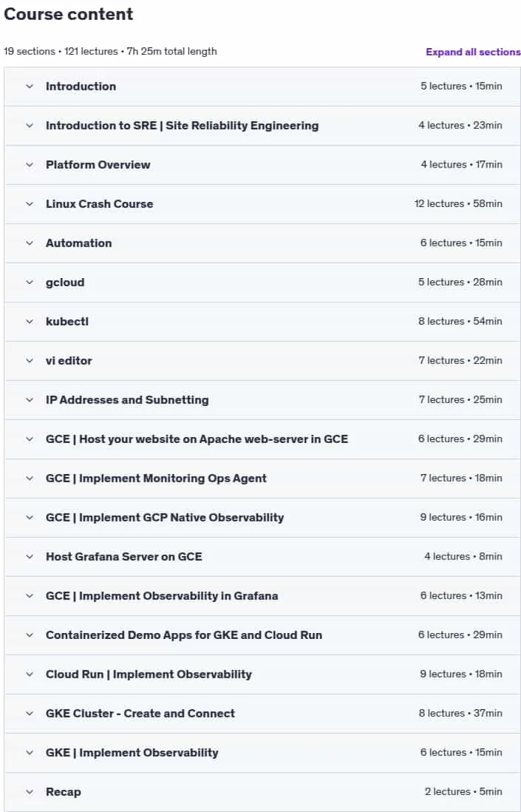
Task: Expand all sections of the course
Action: tap(473, 52)
